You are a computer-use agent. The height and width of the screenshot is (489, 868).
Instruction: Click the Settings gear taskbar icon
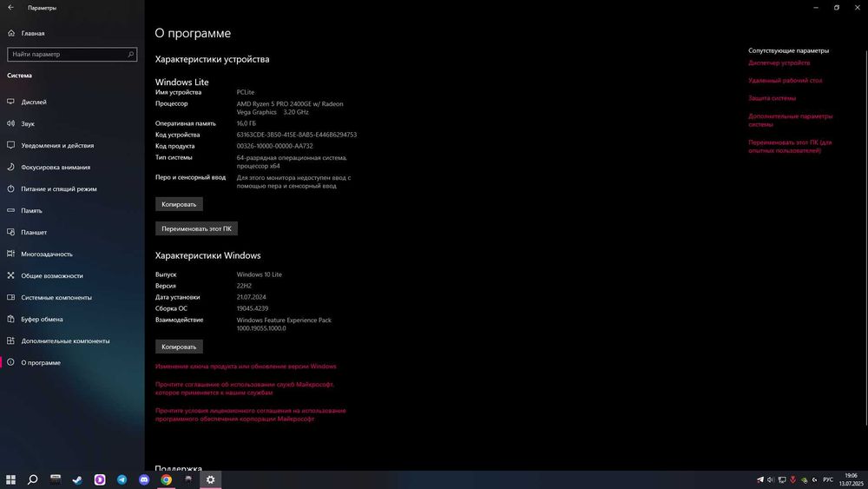coord(210,479)
